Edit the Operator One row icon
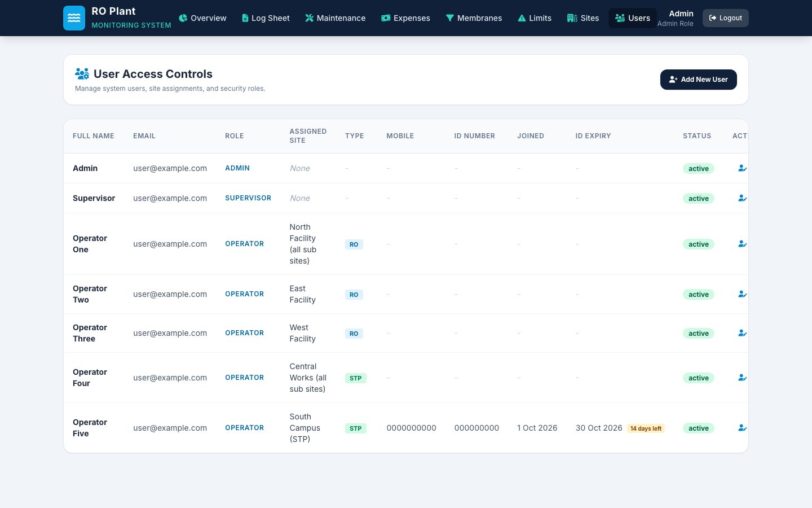This screenshot has width=812, height=508. (x=742, y=244)
